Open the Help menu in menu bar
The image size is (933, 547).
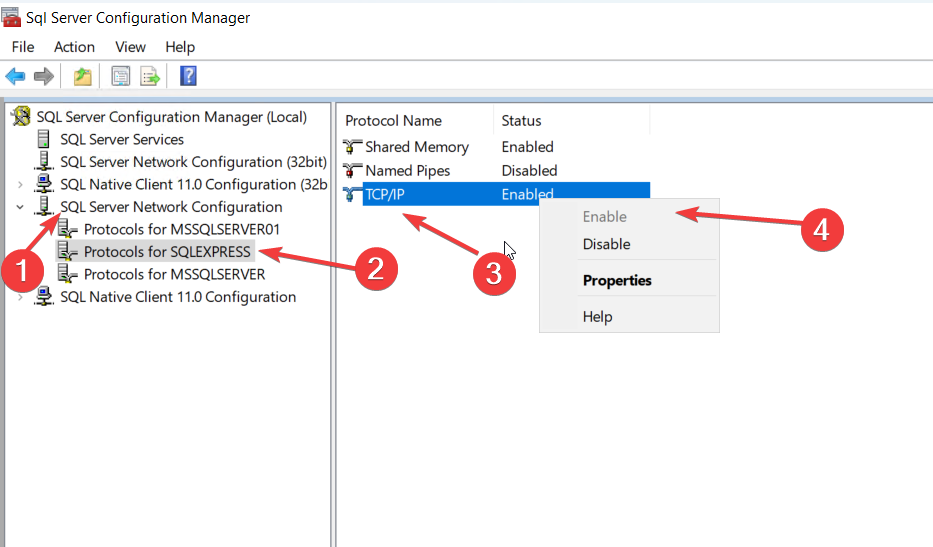(180, 47)
